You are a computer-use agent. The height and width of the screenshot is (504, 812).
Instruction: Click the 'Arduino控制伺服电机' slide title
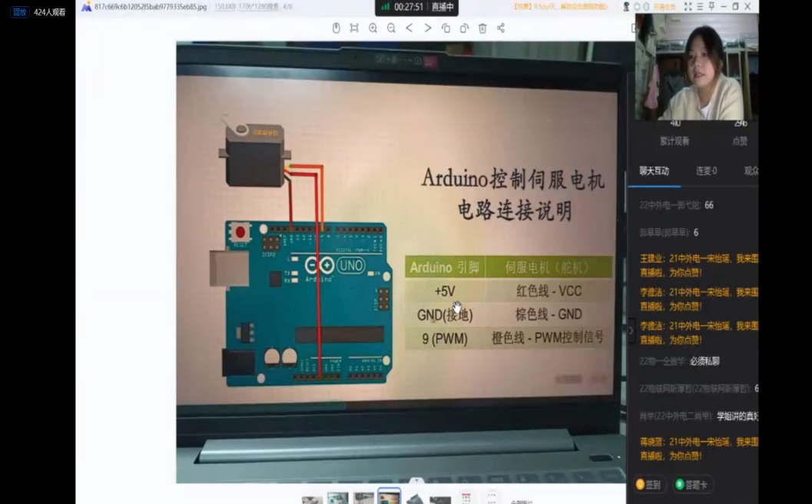point(512,179)
